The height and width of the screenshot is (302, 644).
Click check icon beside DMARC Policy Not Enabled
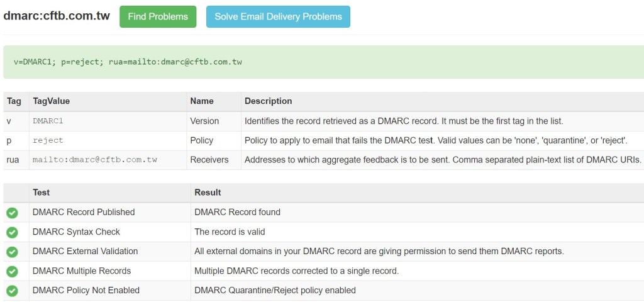point(12,291)
